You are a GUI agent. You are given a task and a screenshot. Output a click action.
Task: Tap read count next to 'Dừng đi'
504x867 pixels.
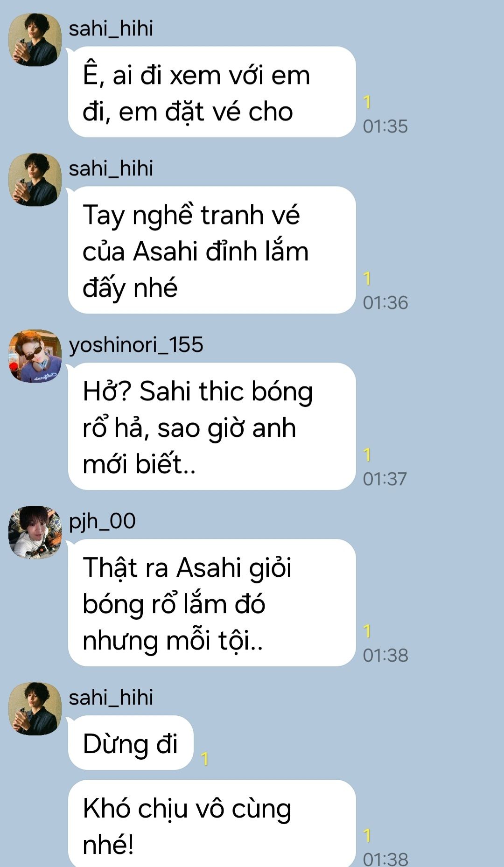(204, 759)
